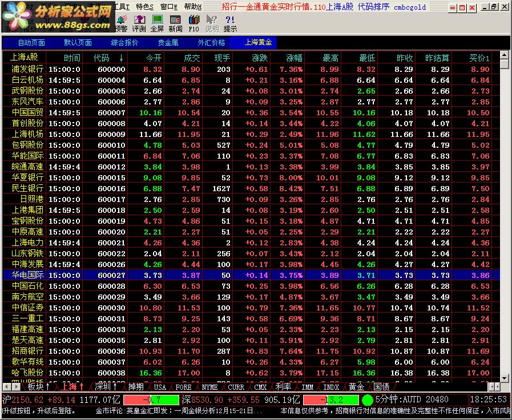This screenshot has height=420, width=512.
Task: Sort by the 成交 column header
Action: coord(191,58)
